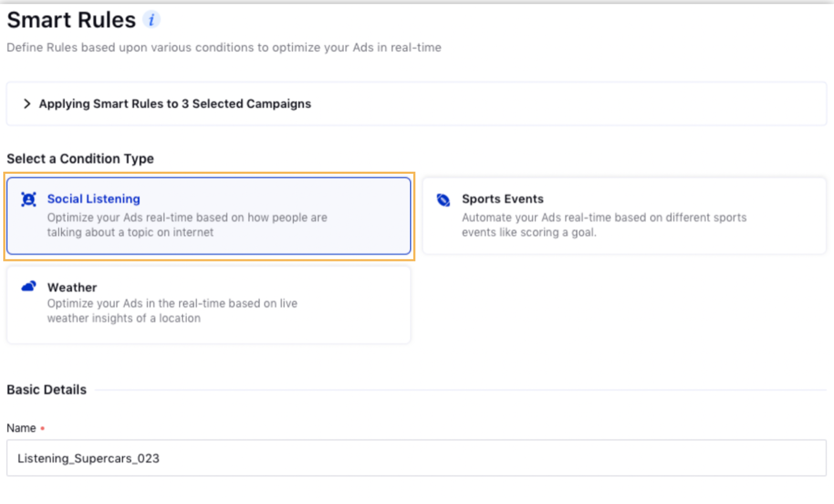Click the Social Listening icon
This screenshot has width=834, height=504.
coord(28,199)
